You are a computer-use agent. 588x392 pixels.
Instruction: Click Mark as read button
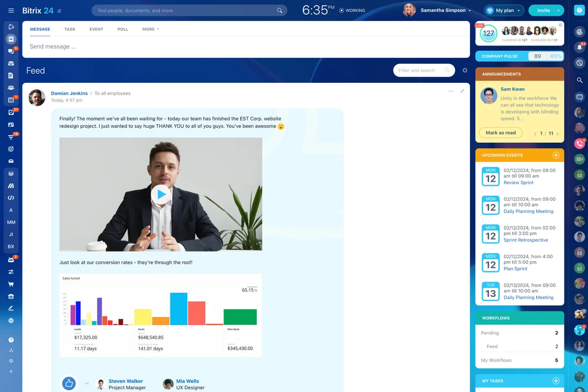tap(501, 133)
